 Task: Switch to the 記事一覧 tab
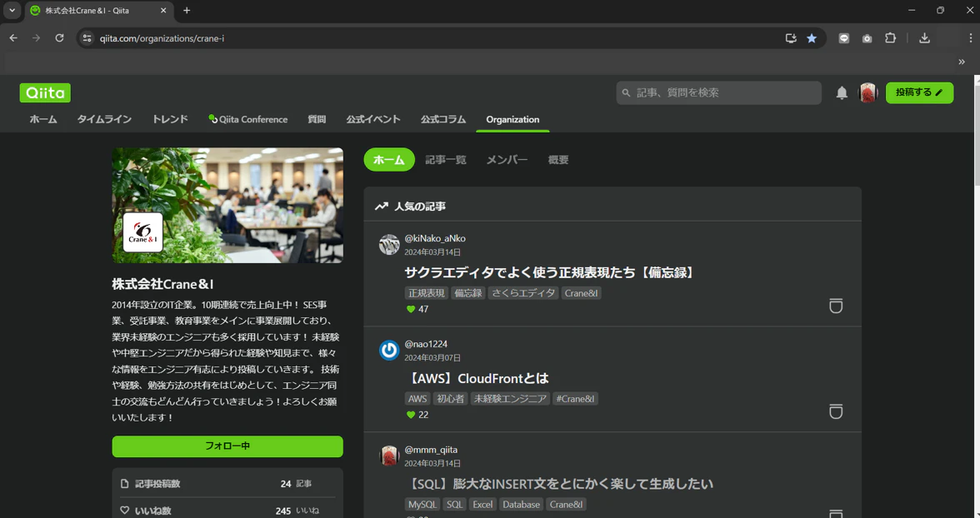pyautogui.click(x=446, y=159)
